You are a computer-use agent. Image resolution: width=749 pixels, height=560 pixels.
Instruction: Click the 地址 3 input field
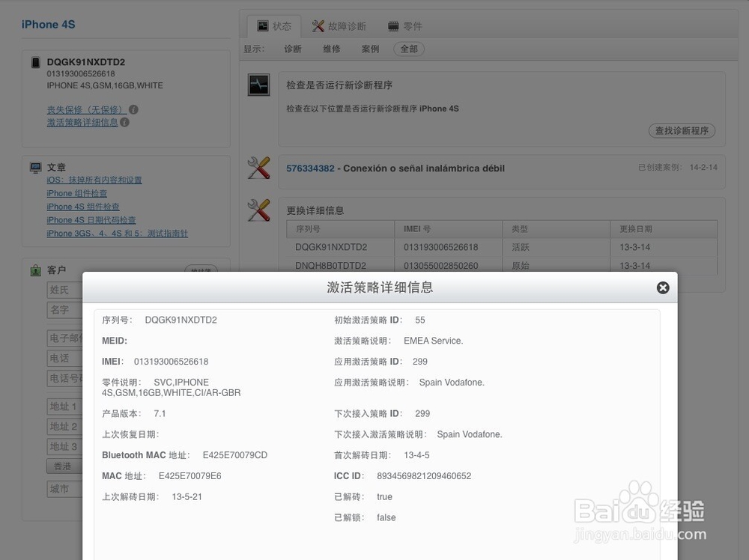pos(65,446)
